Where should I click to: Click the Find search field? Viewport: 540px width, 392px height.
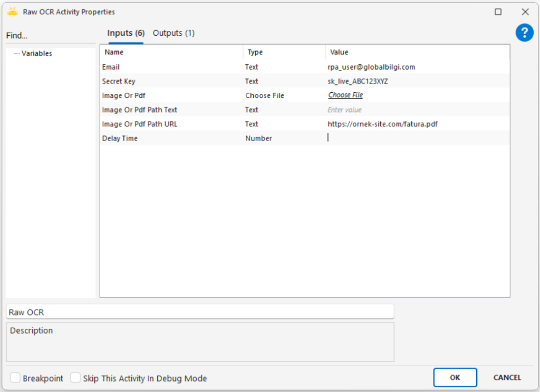point(50,36)
